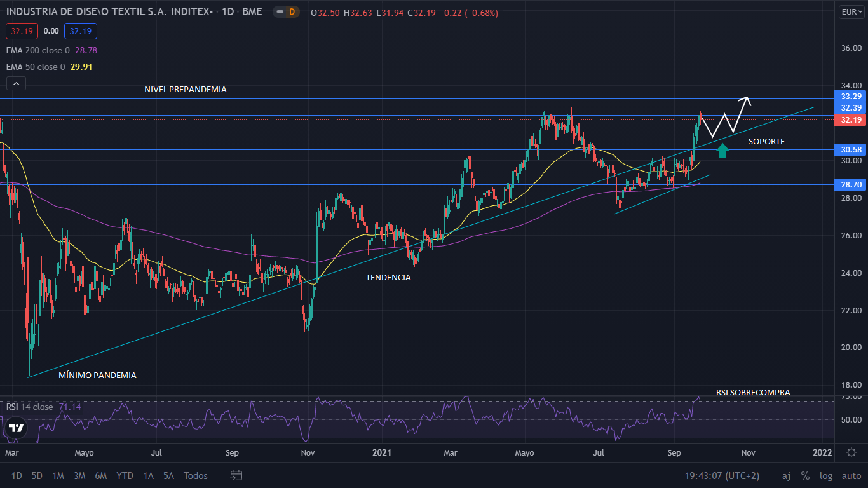
Task: Click the TradingView logo icon
Action: (17, 428)
